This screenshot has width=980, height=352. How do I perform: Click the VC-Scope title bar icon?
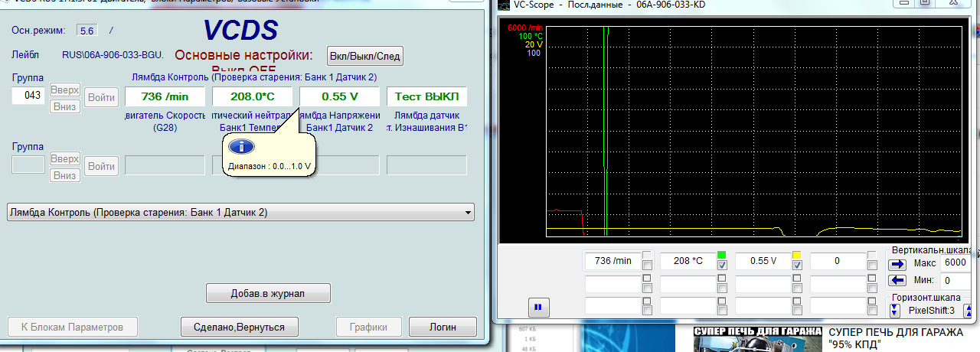[x=503, y=5]
